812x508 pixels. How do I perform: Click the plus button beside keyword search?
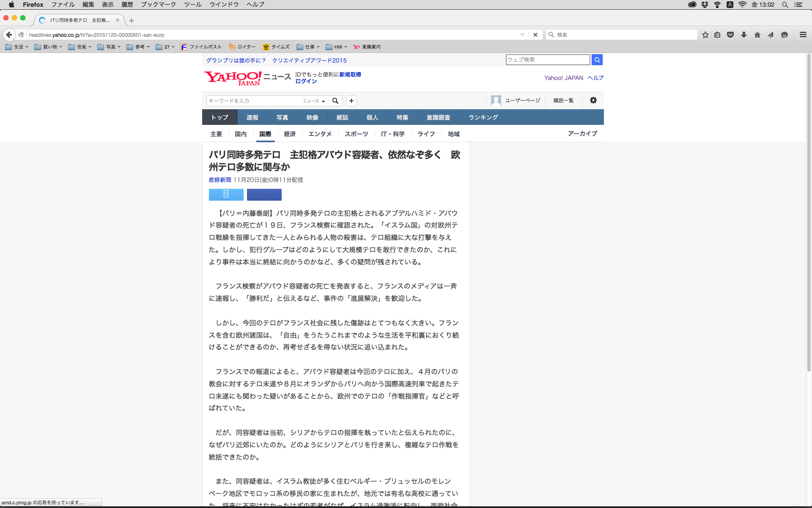click(x=351, y=101)
